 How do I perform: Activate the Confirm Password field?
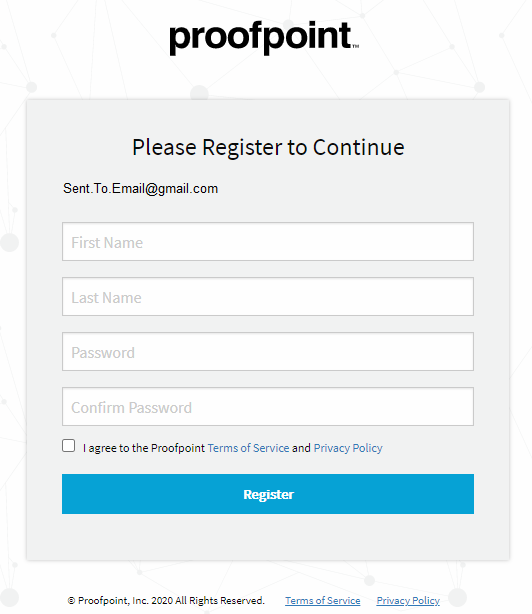click(268, 406)
